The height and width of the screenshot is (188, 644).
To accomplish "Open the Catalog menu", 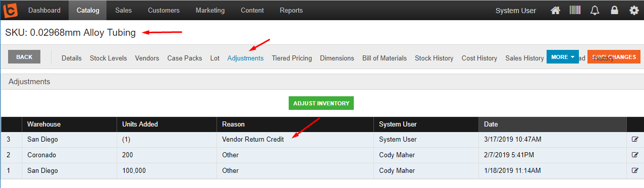I will click(x=88, y=10).
